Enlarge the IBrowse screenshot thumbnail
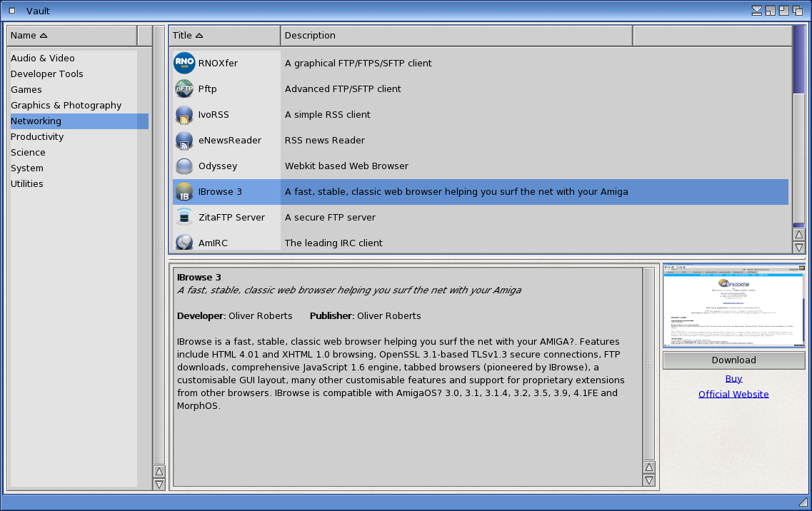Image resolution: width=812 pixels, height=511 pixels. (x=733, y=305)
